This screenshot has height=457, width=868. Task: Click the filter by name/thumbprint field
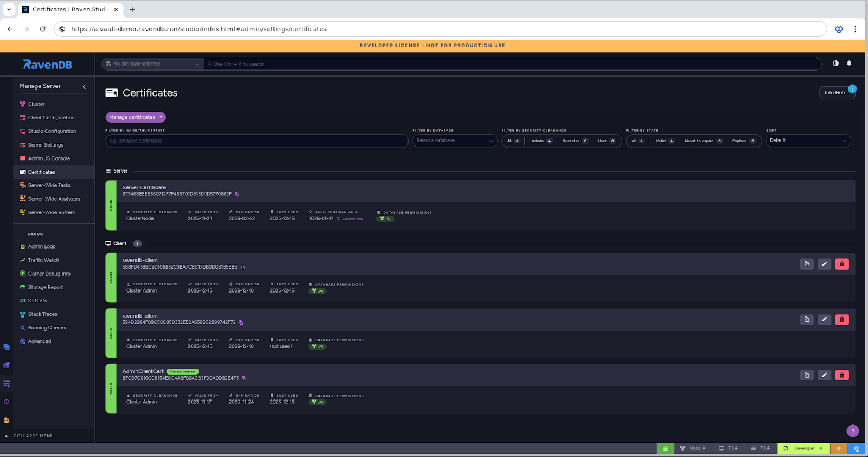pyautogui.click(x=257, y=141)
